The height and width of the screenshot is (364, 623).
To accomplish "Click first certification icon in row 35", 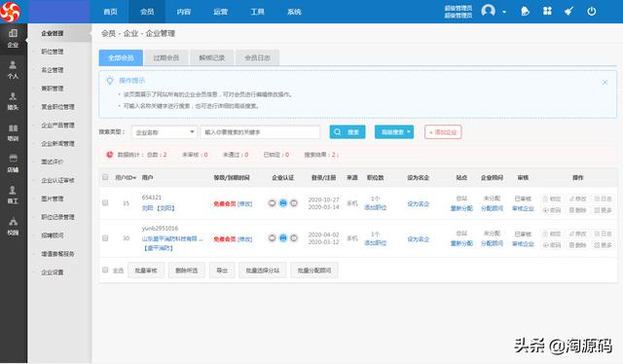I will (273, 203).
